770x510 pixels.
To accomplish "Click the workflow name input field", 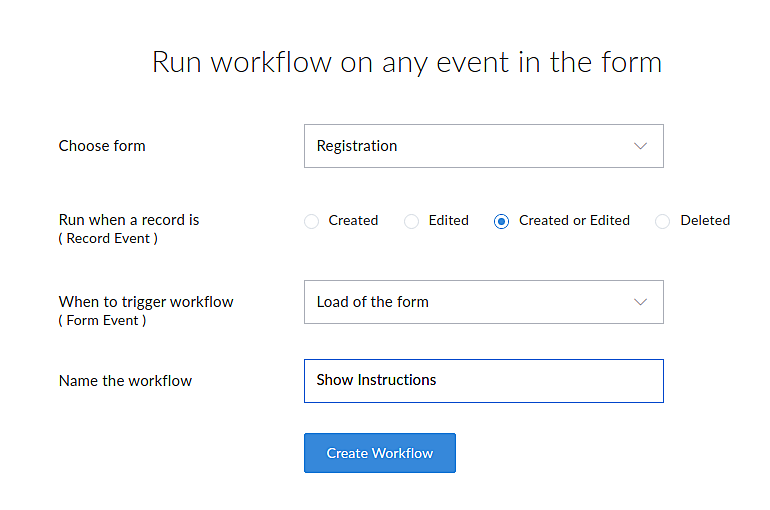I will click(483, 381).
